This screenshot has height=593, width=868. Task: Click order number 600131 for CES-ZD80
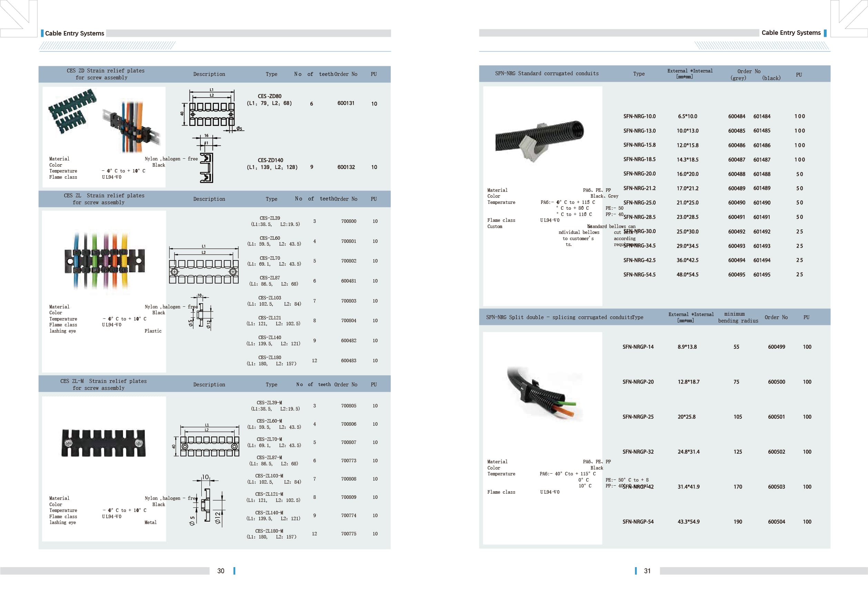(x=346, y=103)
